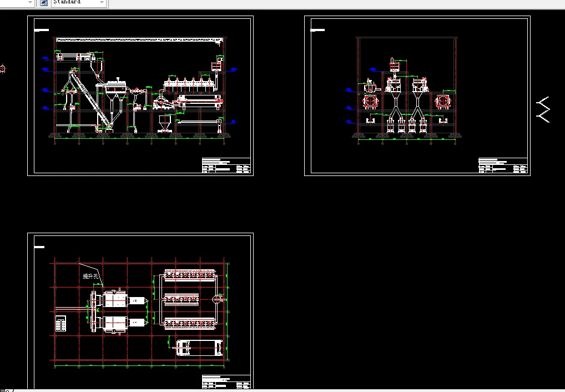
Task: Select the side elevation drawing sheet (top left)
Action: click(x=140, y=96)
